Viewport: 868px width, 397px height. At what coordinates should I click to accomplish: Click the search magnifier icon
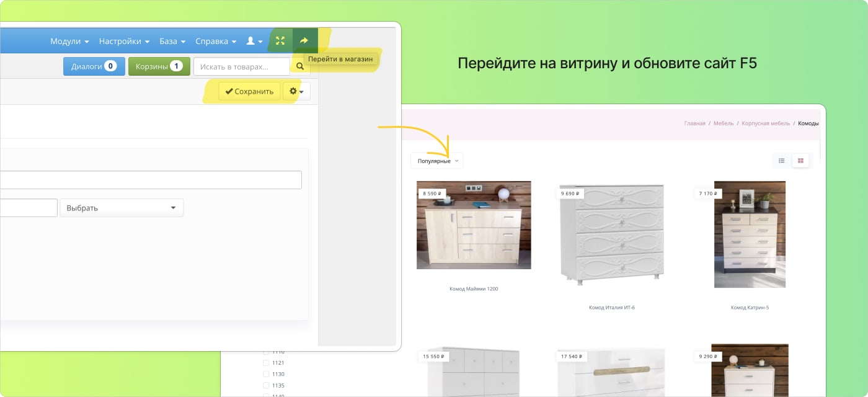click(299, 66)
